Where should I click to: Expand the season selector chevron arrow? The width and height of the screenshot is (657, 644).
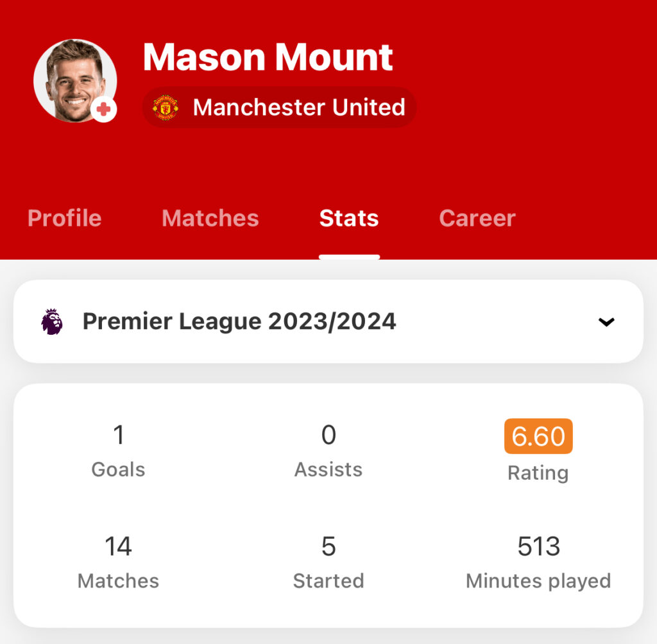tap(606, 322)
